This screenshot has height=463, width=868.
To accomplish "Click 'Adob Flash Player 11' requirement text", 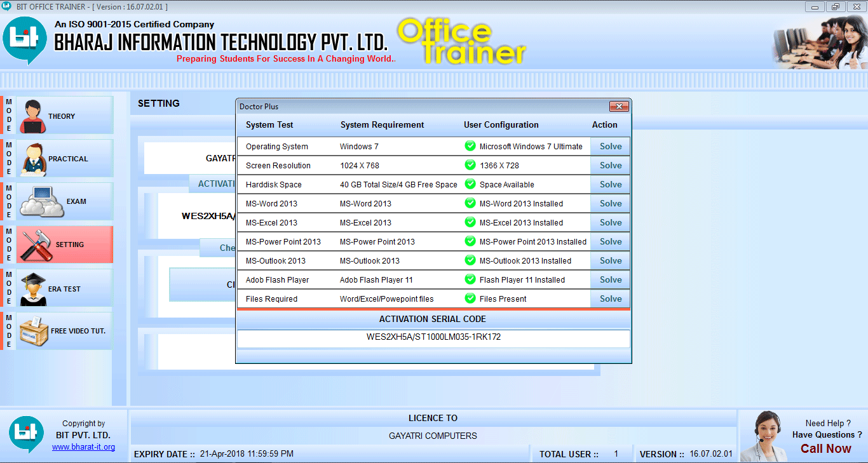I will coord(376,280).
